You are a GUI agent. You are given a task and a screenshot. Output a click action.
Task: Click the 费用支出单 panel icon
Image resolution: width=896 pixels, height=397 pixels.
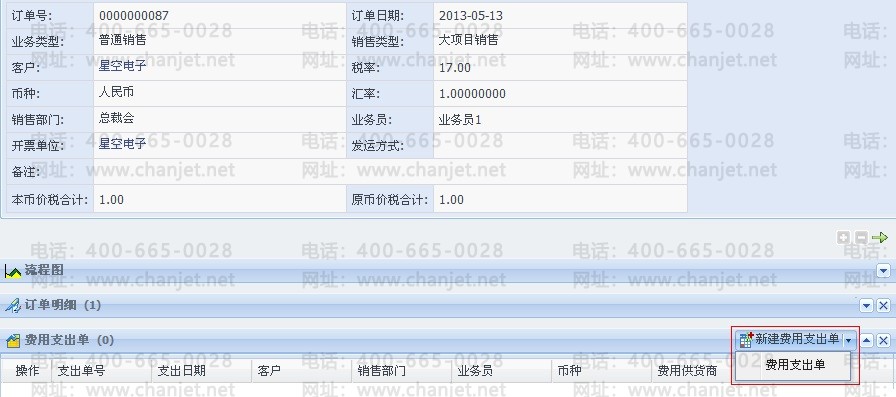click(x=13, y=341)
